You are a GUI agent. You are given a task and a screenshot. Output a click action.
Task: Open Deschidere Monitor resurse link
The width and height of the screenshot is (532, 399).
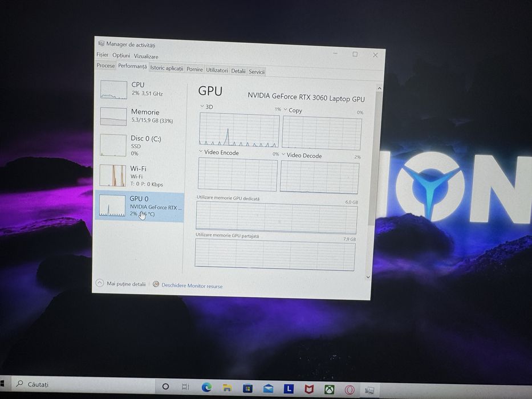coord(192,286)
